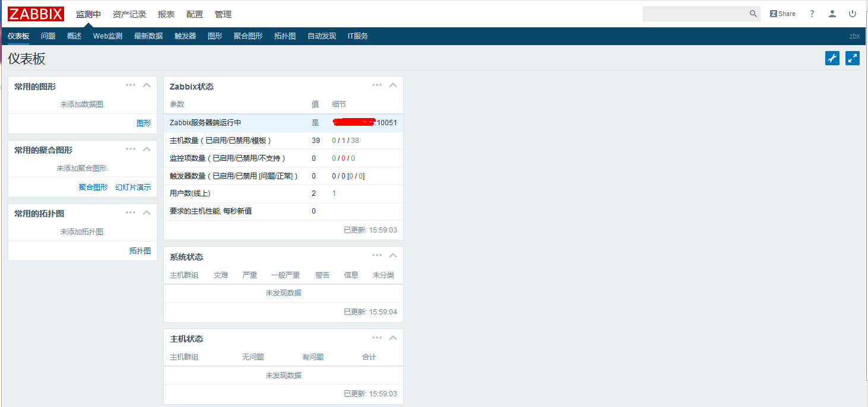
Task: Click the zbx server name label
Action: (854, 36)
